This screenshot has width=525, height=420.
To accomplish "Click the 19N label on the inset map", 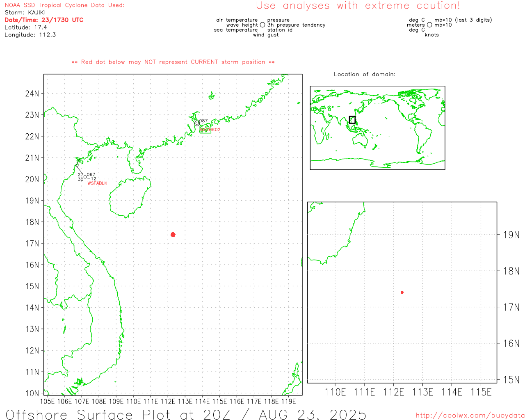I will point(511,235).
